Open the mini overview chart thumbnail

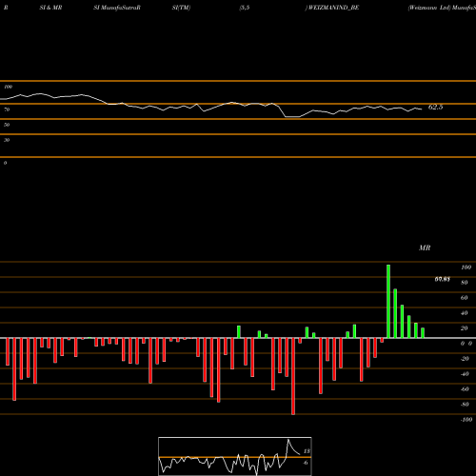point(235,456)
